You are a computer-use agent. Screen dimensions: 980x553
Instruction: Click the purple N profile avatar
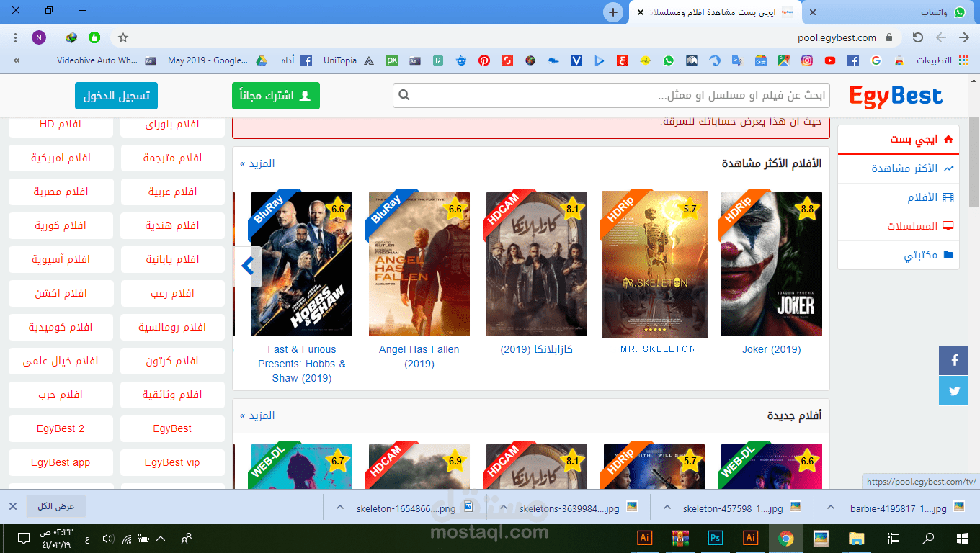pyautogui.click(x=39, y=37)
